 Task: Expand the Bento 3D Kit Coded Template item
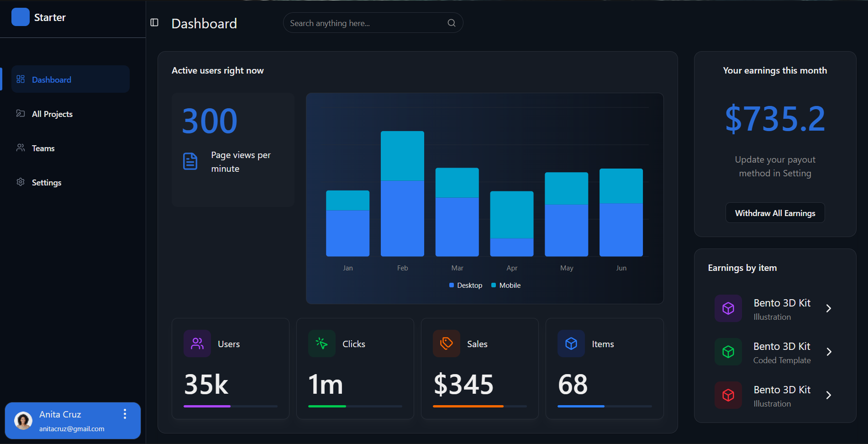click(x=829, y=352)
